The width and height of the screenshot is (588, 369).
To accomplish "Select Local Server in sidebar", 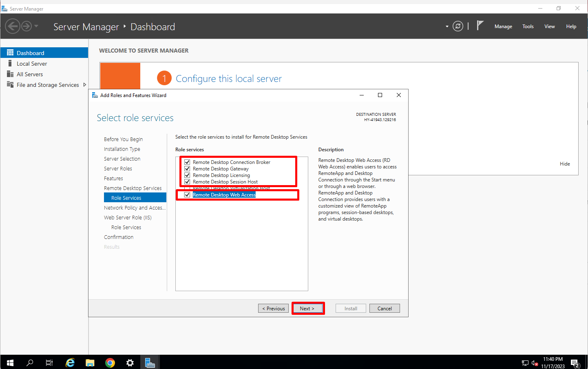I will (x=32, y=64).
